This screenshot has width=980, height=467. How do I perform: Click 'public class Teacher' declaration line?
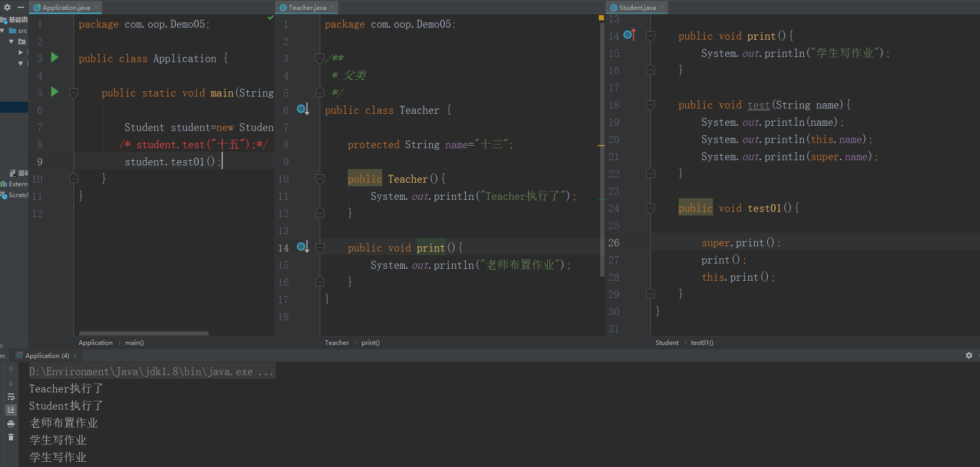tap(388, 110)
